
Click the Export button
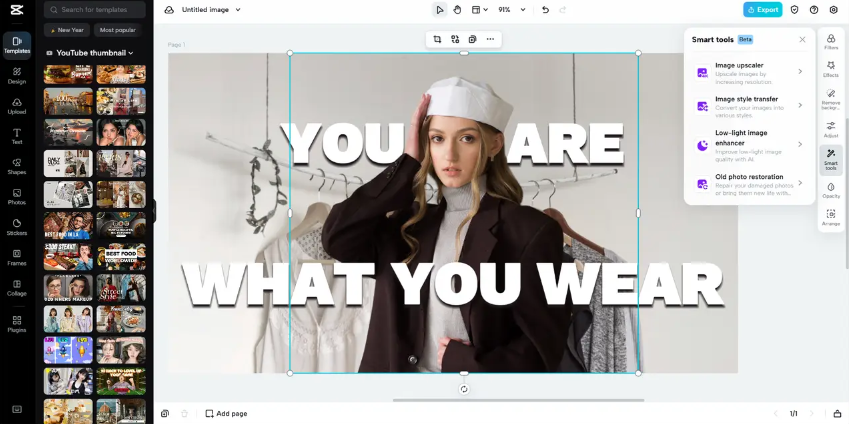(x=762, y=10)
